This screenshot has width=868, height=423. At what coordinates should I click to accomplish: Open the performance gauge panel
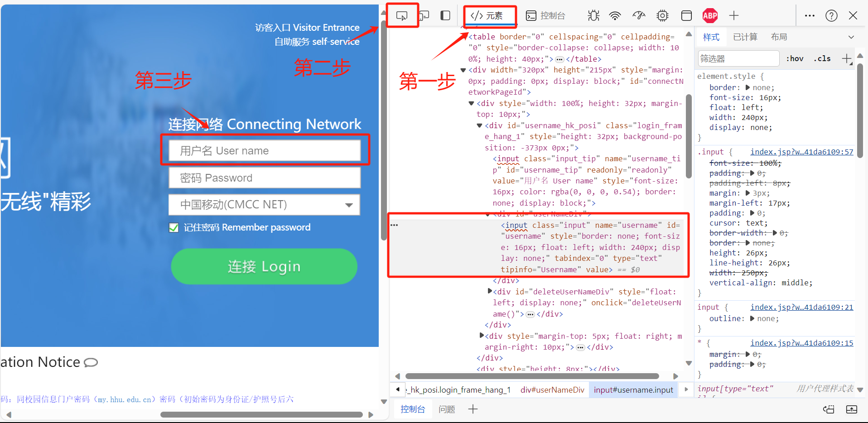tap(639, 15)
